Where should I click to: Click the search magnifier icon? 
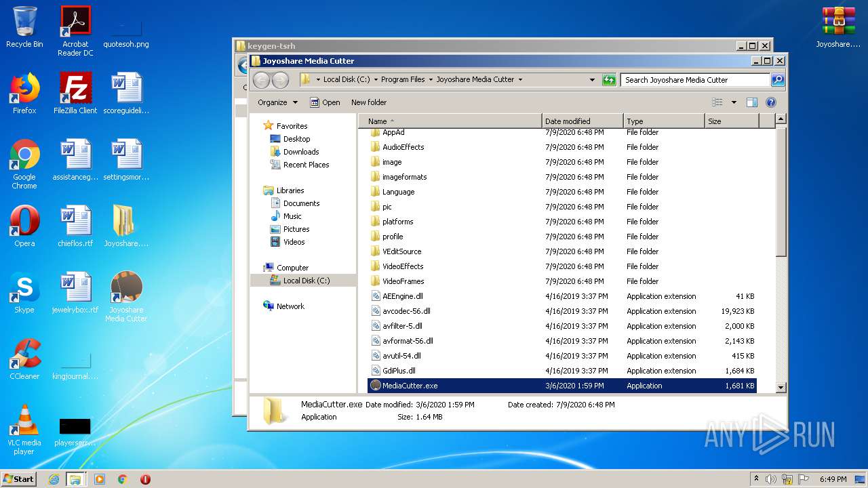coord(777,80)
